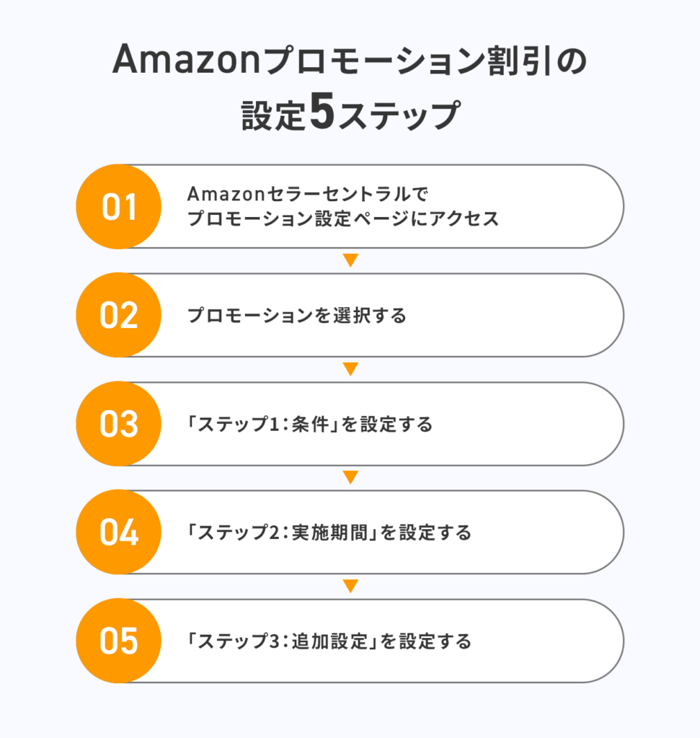Click the orange 01 step circle
This screenshot has height=738, width=700.
[x=119, y=207]
